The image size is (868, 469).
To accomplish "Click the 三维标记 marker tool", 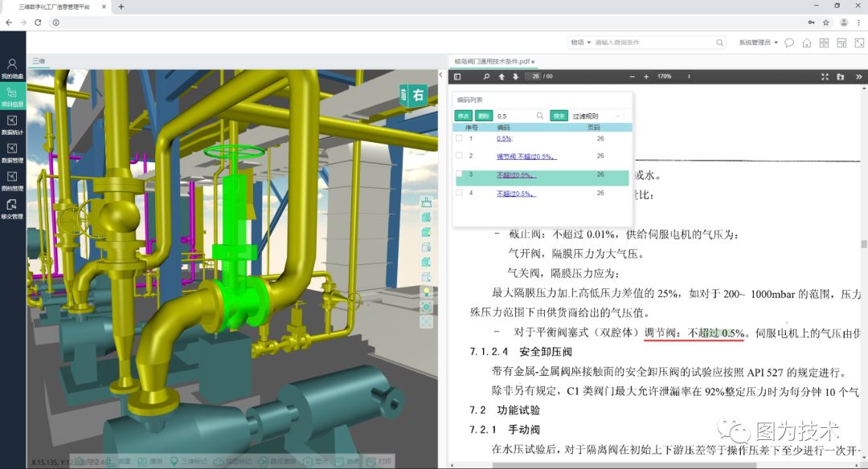I will (x=188, y=461).
